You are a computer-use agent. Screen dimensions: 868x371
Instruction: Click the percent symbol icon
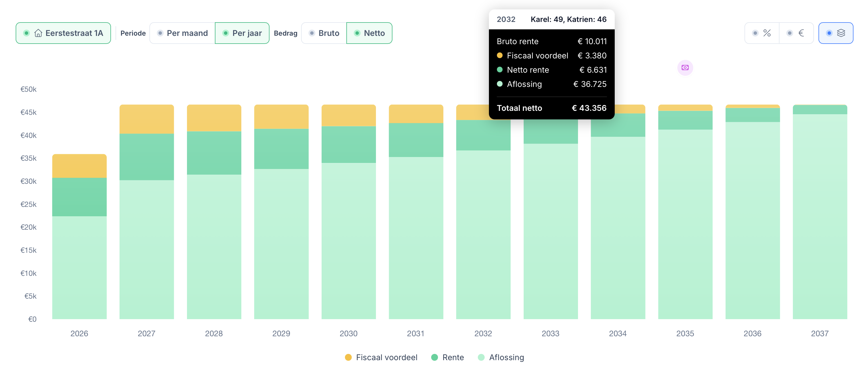point(767,33)
